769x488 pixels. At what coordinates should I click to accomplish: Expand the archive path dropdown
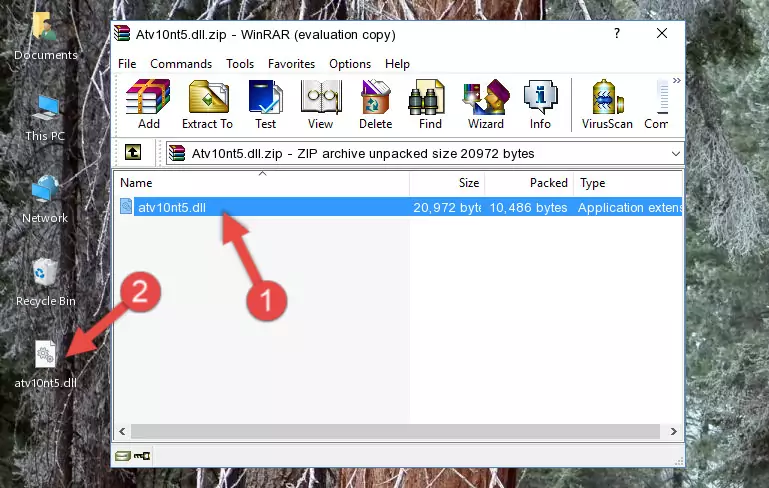(x=676, y=154)
